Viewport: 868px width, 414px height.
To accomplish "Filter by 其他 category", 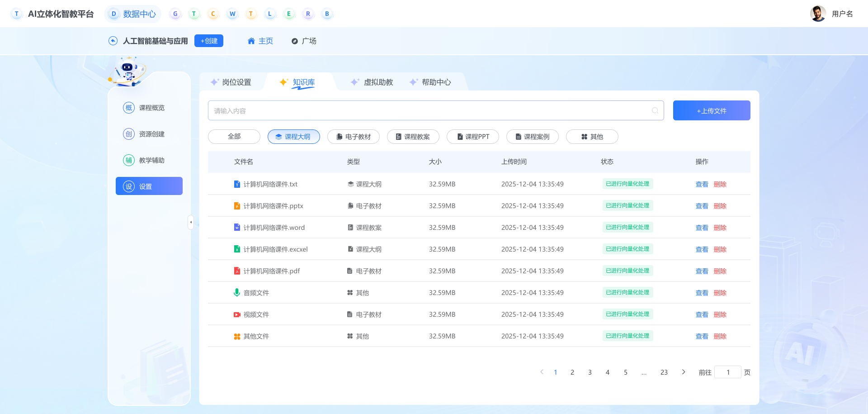I will pos(592,137).
